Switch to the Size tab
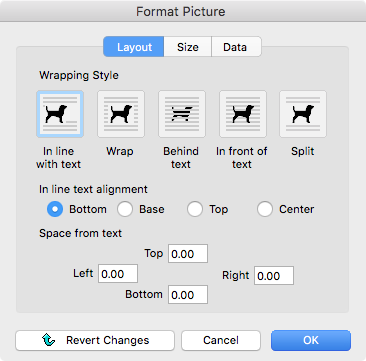Viewport: 366px width, 361px height. point(188,47)
